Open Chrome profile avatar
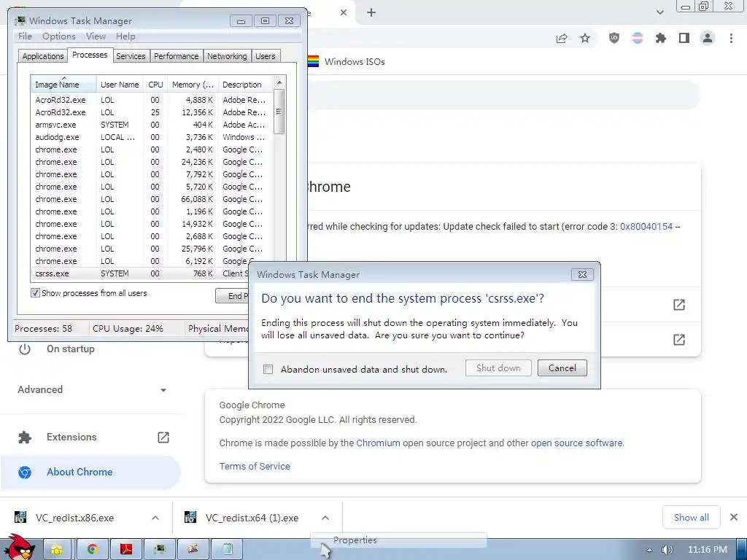This screenshot has width=747, height=560. pyautogui.click(x=708, y=38)
